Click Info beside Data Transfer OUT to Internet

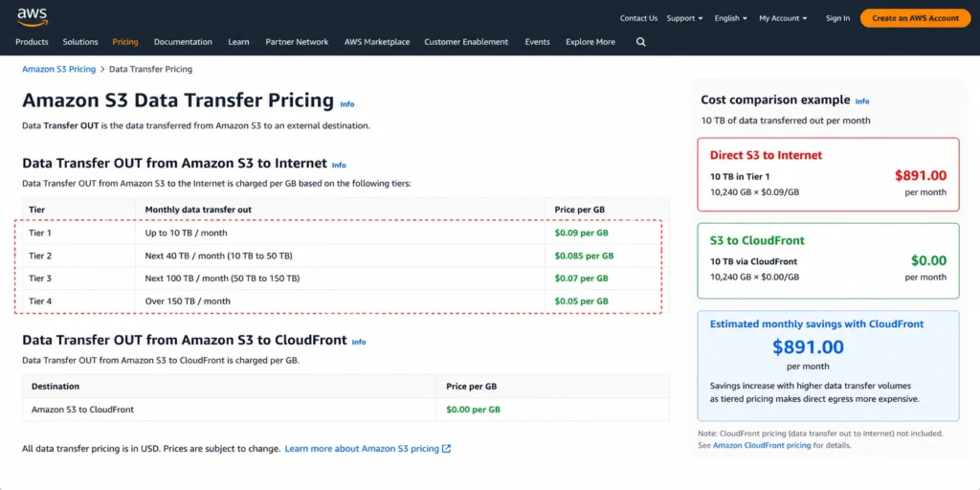pyautogui.click(x=339, y=166)
